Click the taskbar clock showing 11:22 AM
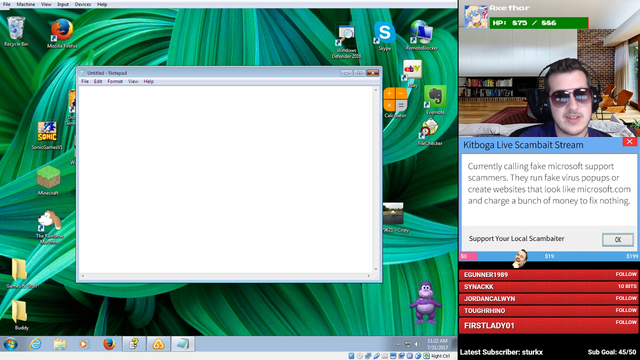 pyautogui.click(x=437, y=344)
